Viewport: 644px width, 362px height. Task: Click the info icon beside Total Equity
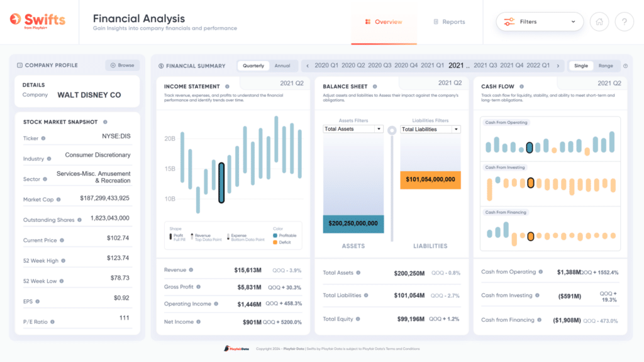tap(358, 319)
